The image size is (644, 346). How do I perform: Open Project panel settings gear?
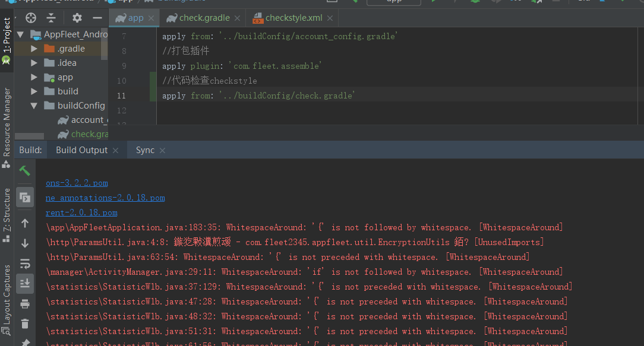pos(76,18)
